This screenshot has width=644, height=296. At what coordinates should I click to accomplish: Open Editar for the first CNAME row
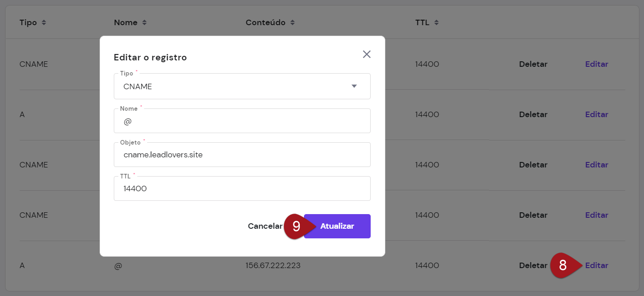click(596, 64)
